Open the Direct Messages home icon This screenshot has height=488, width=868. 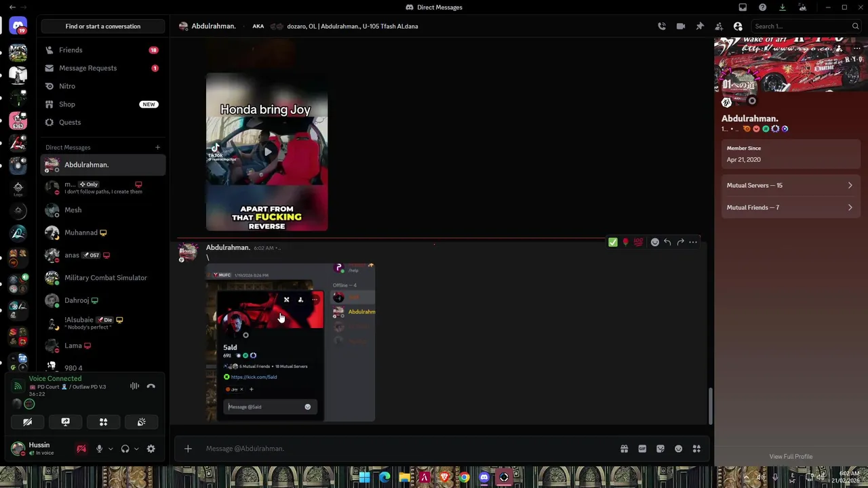point(18,26)
